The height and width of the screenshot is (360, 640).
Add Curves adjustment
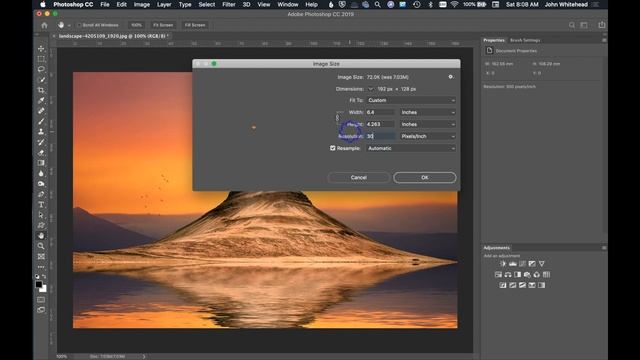522,264
